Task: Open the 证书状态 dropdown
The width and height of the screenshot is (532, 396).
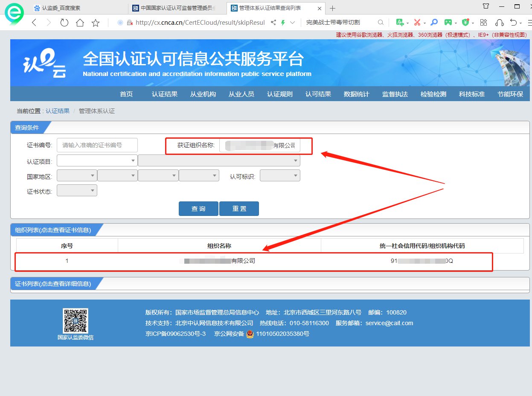Action: [x=77, y=190]
